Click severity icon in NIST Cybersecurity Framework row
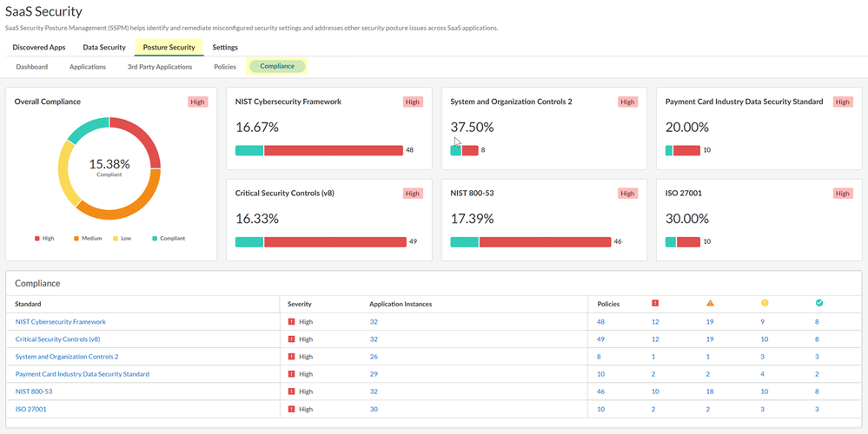The image size is (868, 434). pos(291,322)
